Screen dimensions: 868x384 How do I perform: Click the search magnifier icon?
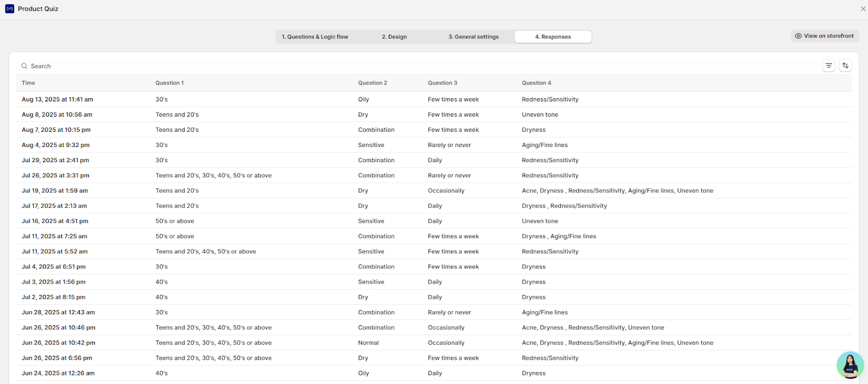point(24,66)
